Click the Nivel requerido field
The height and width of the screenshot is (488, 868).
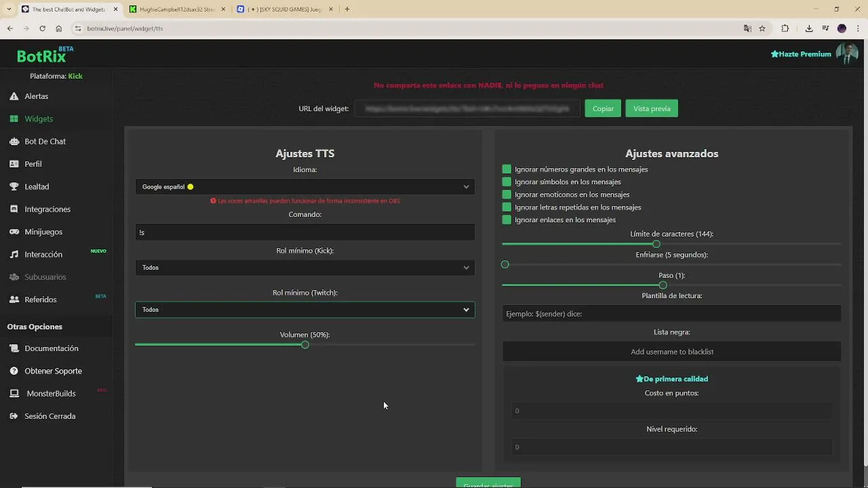click(x=671, y=447)
